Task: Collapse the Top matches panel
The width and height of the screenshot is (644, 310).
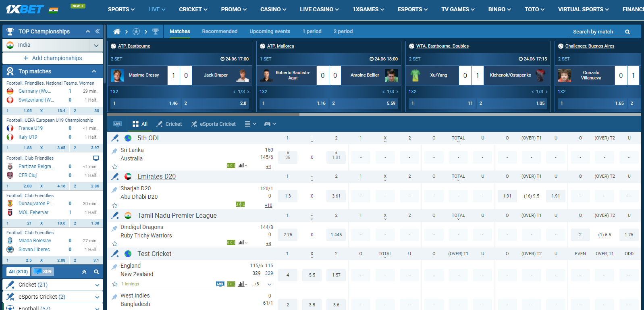Action: tap(94, 71)
